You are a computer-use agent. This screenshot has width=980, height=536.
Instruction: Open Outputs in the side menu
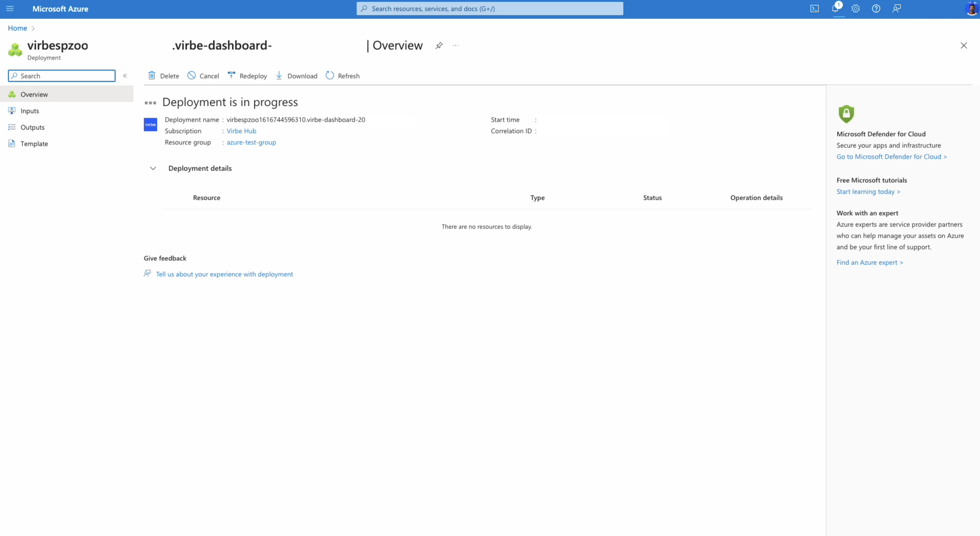pos(67,127)
